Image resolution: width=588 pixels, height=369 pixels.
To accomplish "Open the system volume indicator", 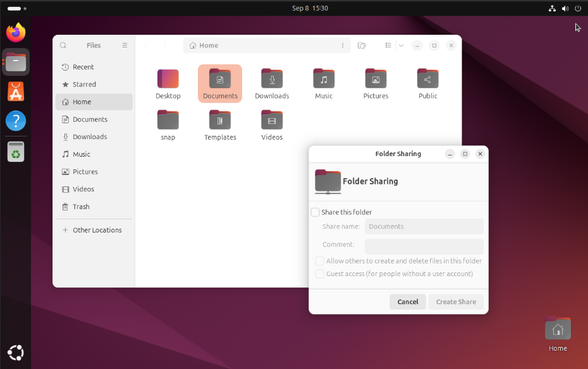I will [565, 8].
